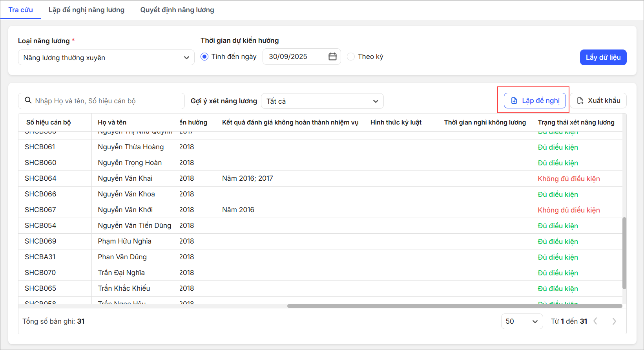Focus the name or staff ID search field
This screenshot has height=350, width=644.
[x=106, y=101]
